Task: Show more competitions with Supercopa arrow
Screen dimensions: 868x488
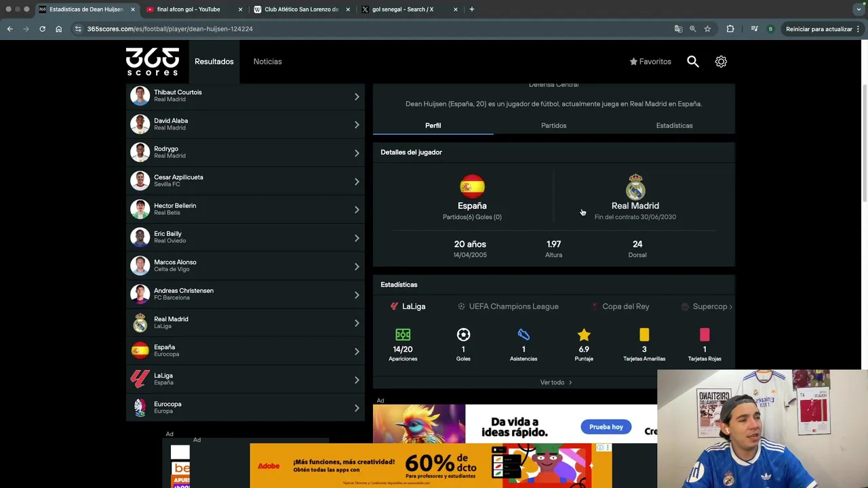Action: pos(730,306)
